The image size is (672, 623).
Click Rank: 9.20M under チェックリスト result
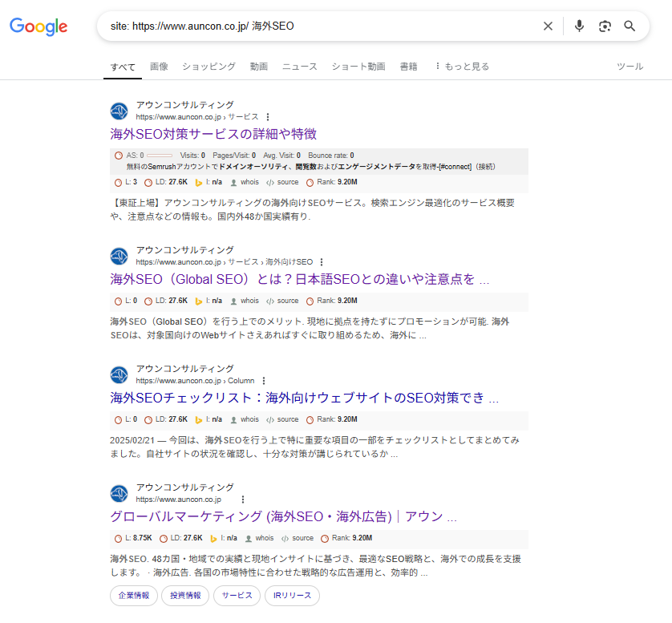coord(332,419)
